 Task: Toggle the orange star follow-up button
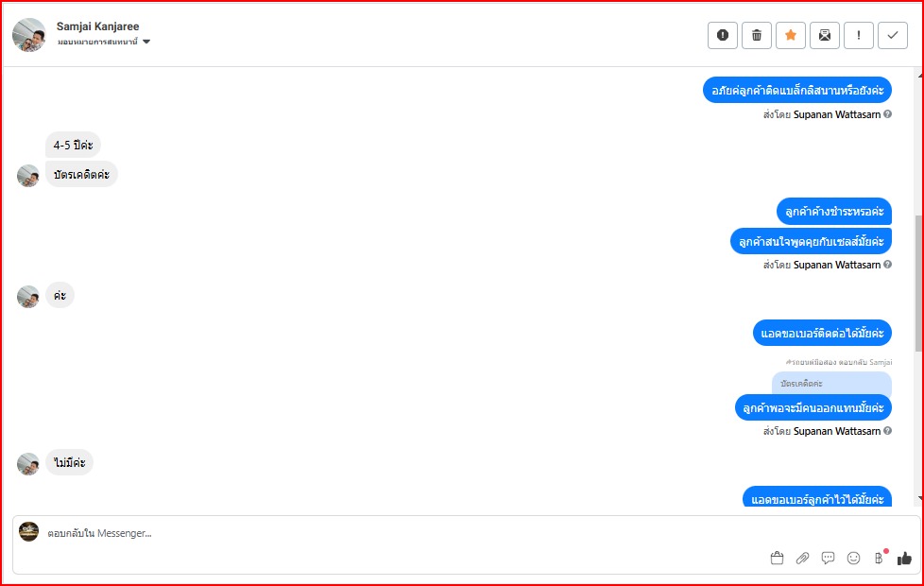point(791,35)
